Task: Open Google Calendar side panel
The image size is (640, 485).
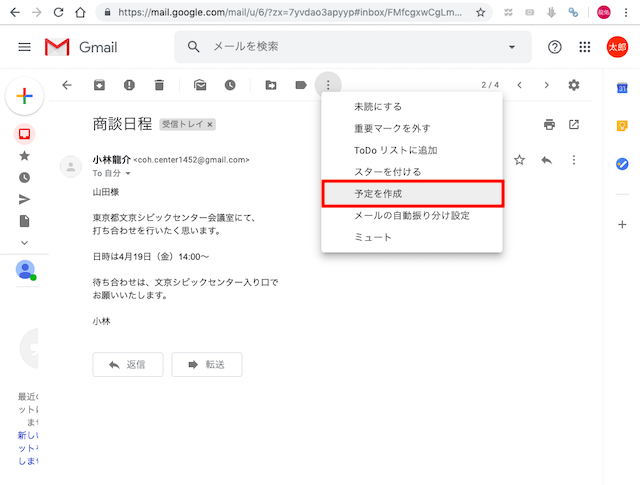Action: point(622,88)
